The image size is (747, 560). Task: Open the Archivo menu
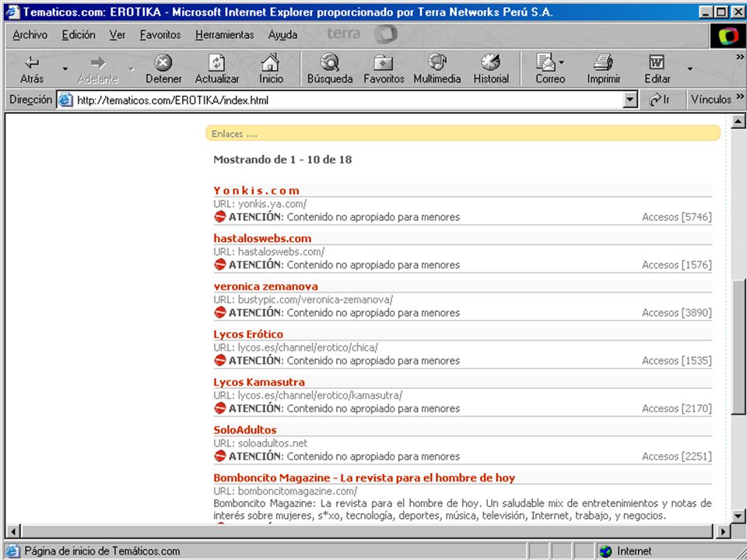[x=30, y=35]
